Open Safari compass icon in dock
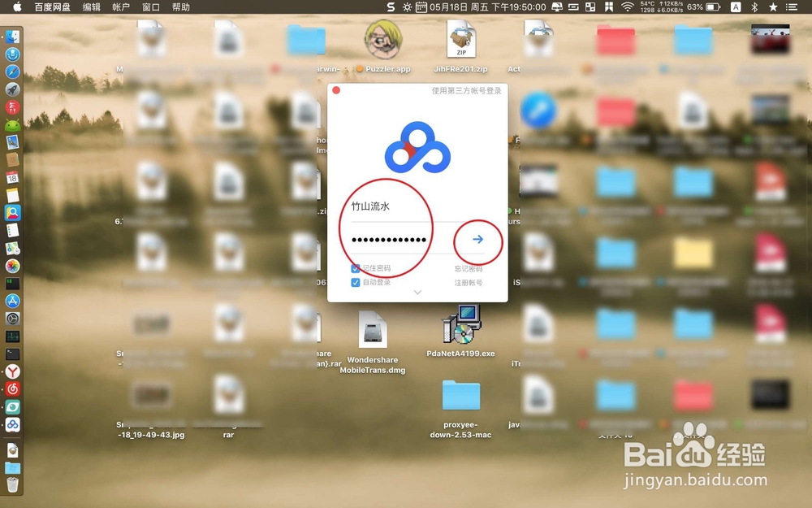 12,72
